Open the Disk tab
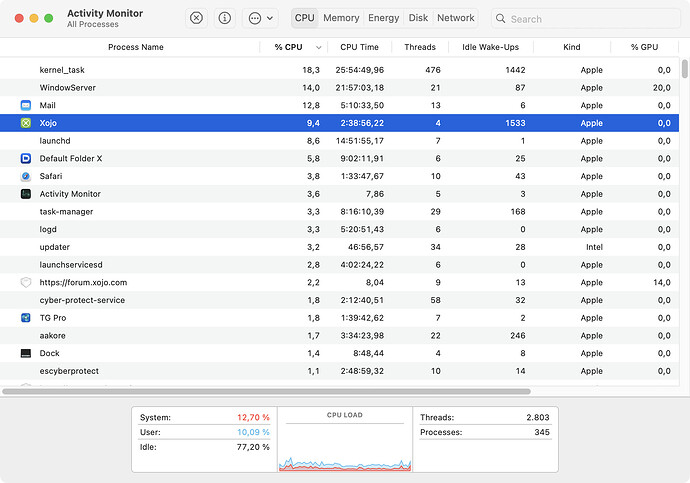 418,18
